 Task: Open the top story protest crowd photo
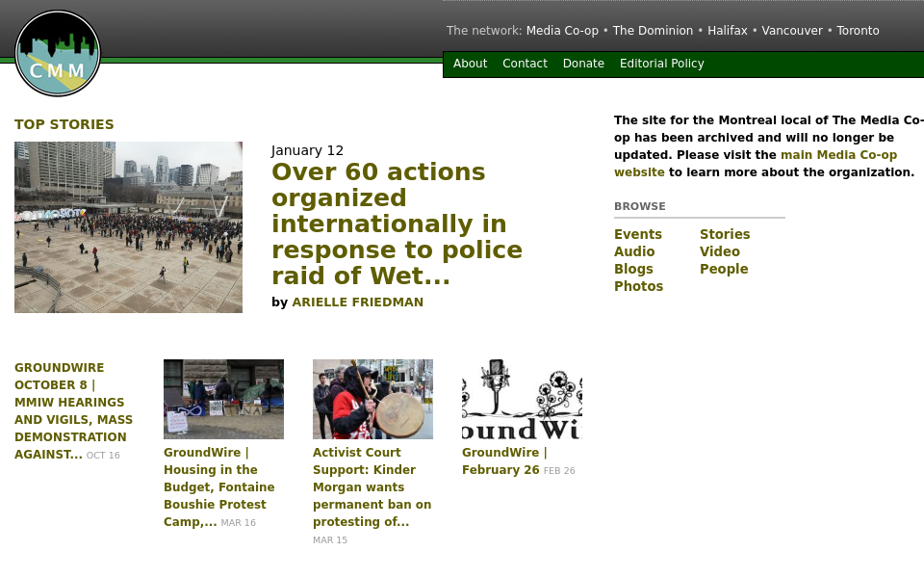tap(128, 227)
